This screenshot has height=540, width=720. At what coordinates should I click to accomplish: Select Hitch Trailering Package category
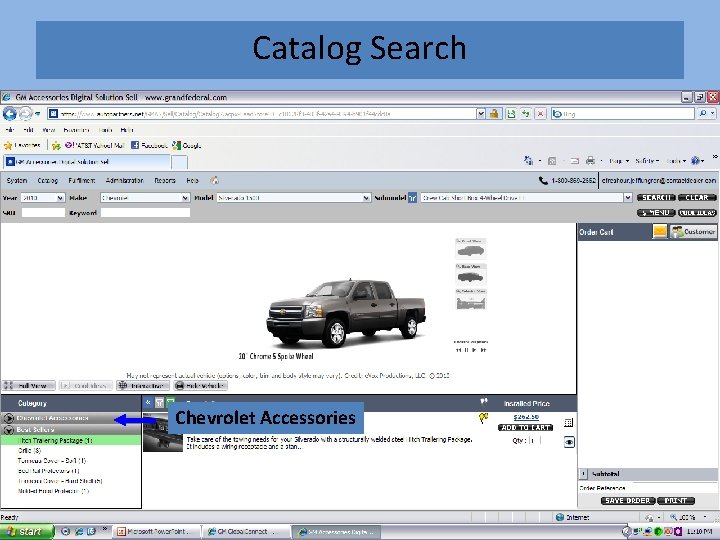coord(55,440)
